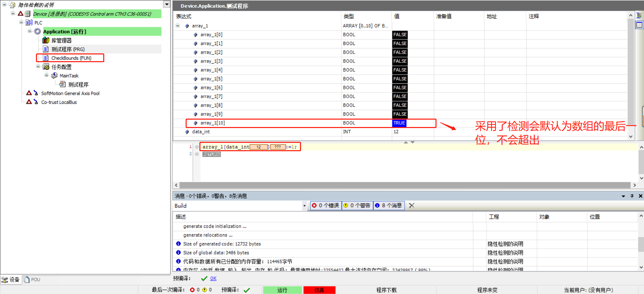Switch to the 设备 tab
The width and height of the screenshot is (644, 294).
(11, 280)
